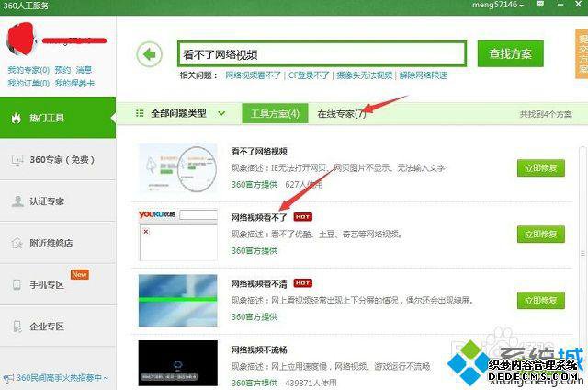Open the 消息 link

click(84, 70)
